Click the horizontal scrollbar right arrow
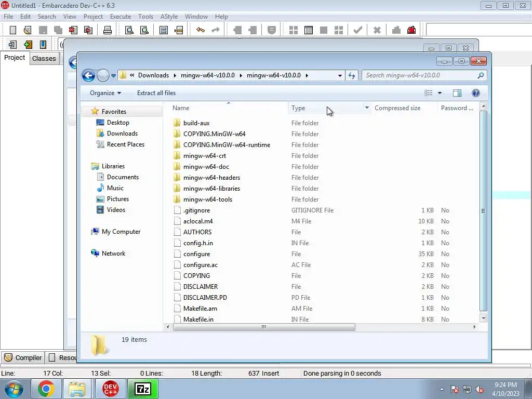 [474, 327]
